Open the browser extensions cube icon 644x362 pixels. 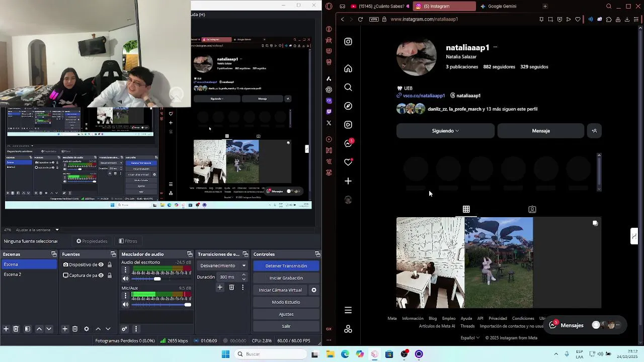pos(609,19)
